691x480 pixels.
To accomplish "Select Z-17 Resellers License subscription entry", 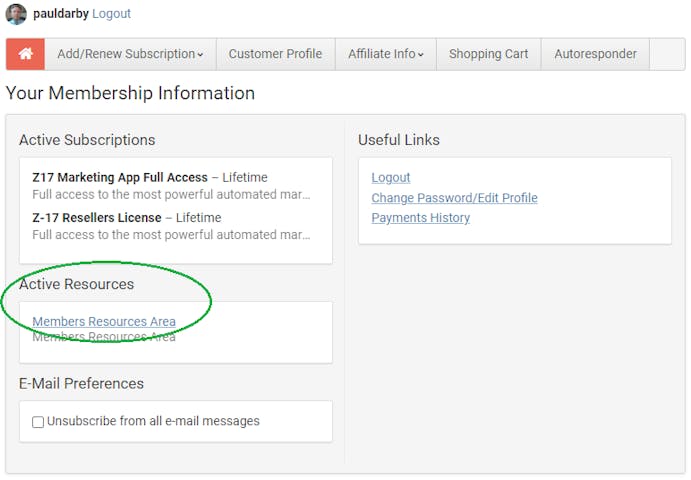I will (x=97, y=218).
